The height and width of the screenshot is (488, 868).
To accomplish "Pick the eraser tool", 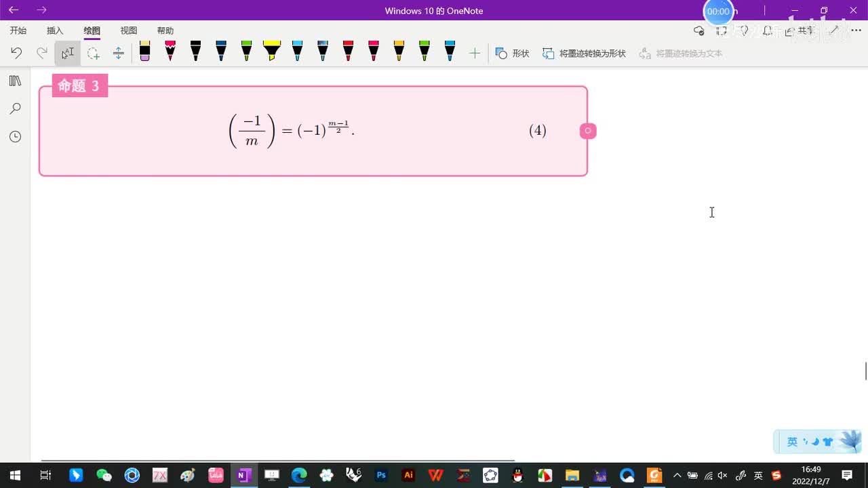I will tap(144, 52).
